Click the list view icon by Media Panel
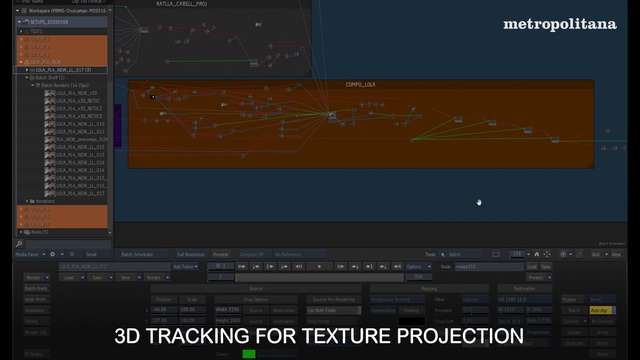 [x=72, y=254]
